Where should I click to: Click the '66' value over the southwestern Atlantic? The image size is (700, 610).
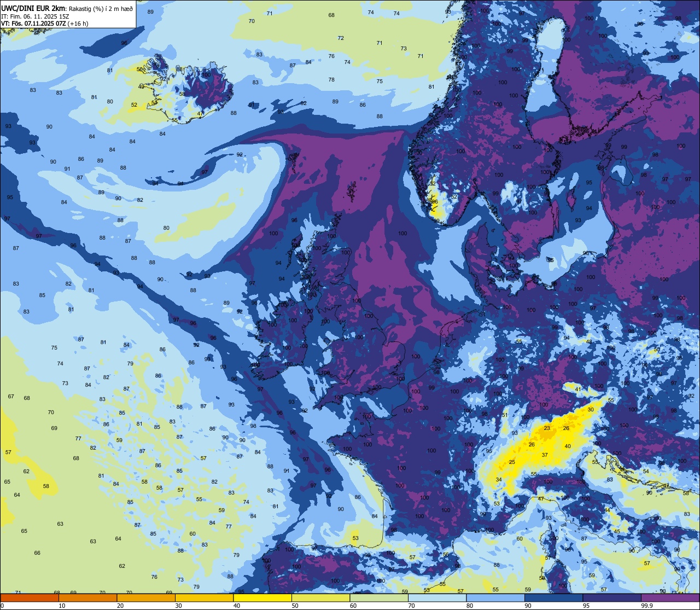[37, 553]
